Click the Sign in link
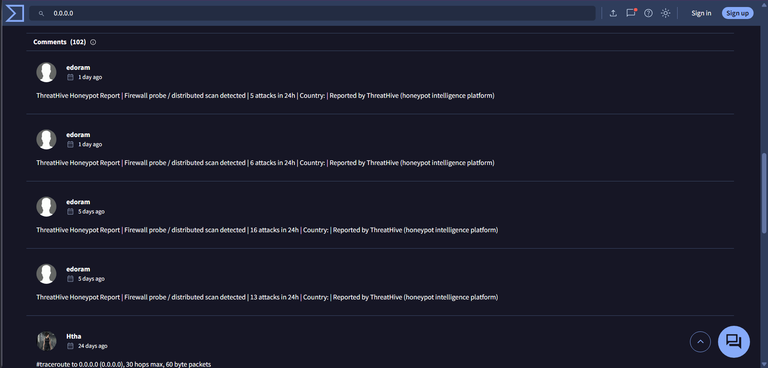 click(701, 13)
